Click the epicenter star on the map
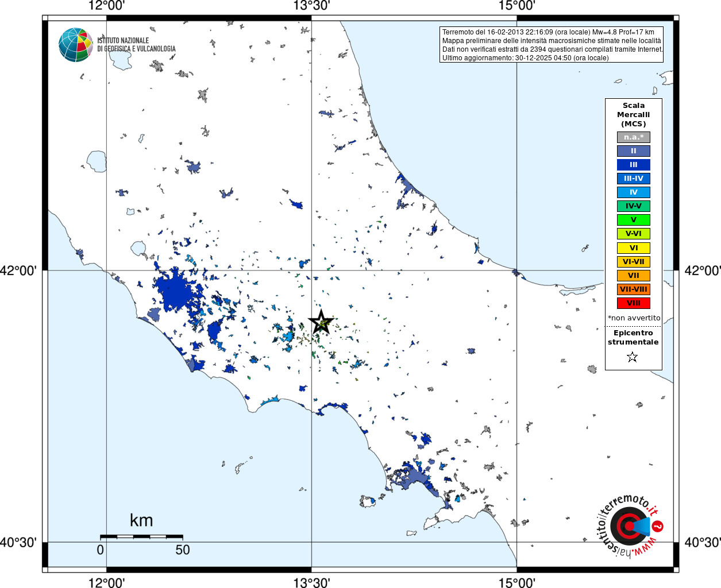The width and height of the screenshot is (721, 588). pyautogui.click(x=321, y=322)
